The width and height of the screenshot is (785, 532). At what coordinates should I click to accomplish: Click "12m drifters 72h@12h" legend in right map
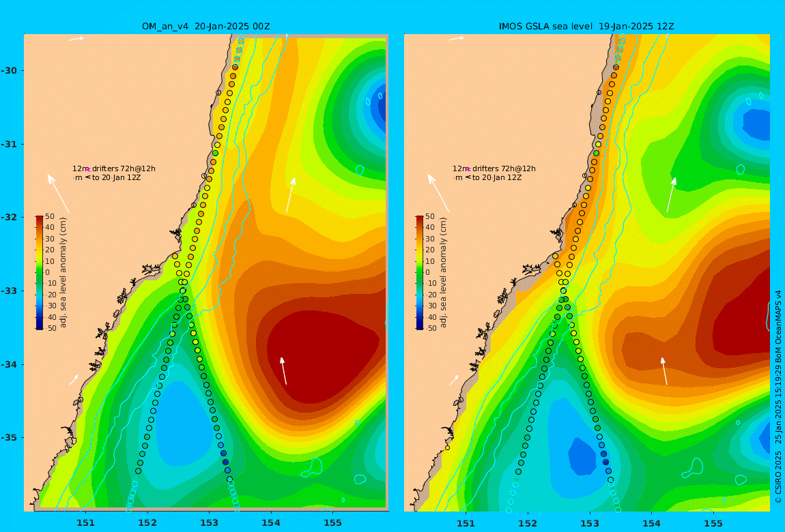[x=494, y=168]
